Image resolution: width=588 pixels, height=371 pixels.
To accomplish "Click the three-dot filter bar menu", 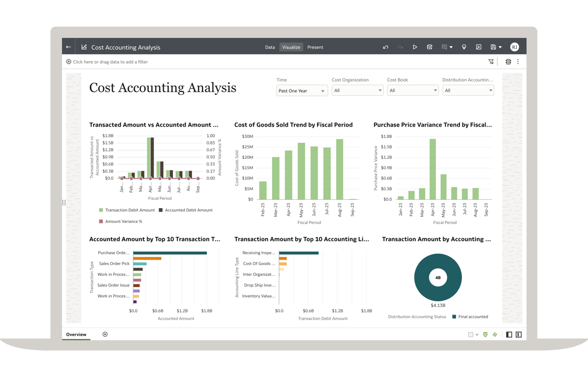I will tap(518, 62).
